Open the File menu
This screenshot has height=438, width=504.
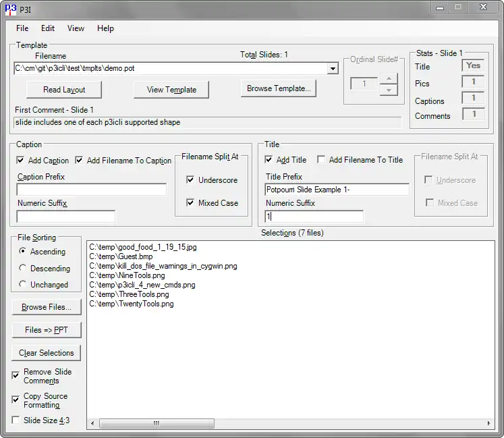22,28
